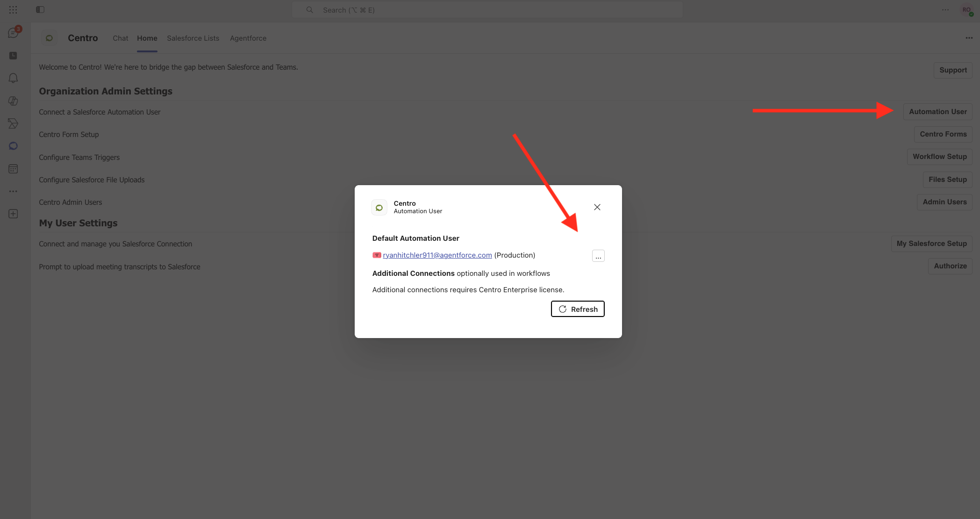Screen dimensions: 980x519
Task: Manage Admin Users
Action: (x=944, y=202)
